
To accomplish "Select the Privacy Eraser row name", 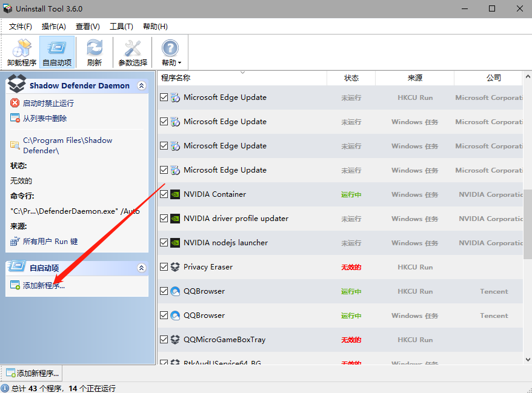I will [x=208, y=267].
